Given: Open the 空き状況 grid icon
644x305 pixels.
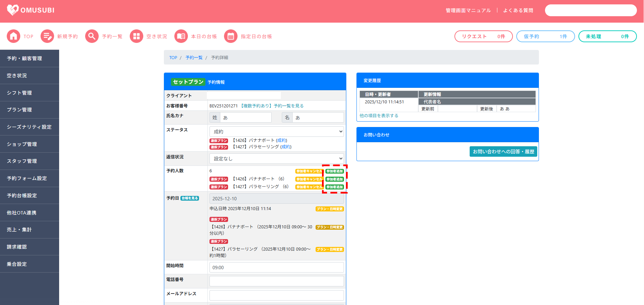Looking at the screenshot, I should (x=137, y=36).
